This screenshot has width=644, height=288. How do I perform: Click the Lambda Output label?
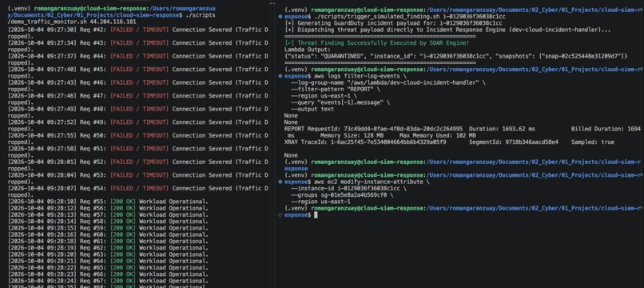[308, 50]
